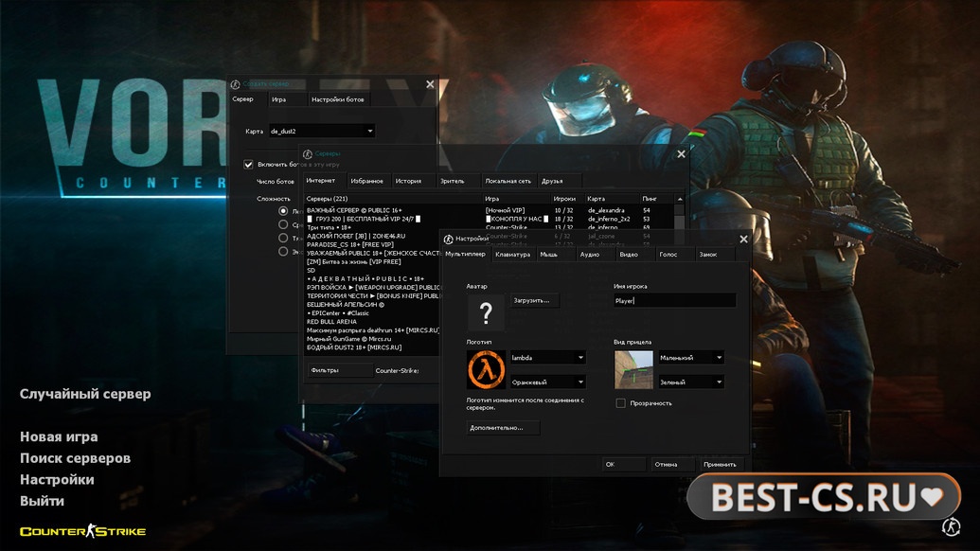Open the Зеленый crosshair color dropdown
Image resolution: width=980 pixels, height=551 pixels.
691,382
